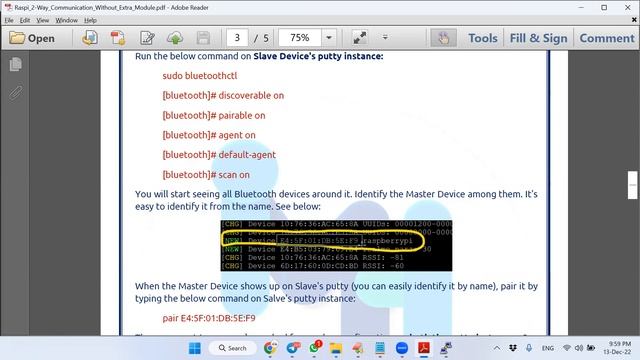640x360 pixels.
Task: Click the PuTTY taskbar icon
Action: click(x=446, y=348)
